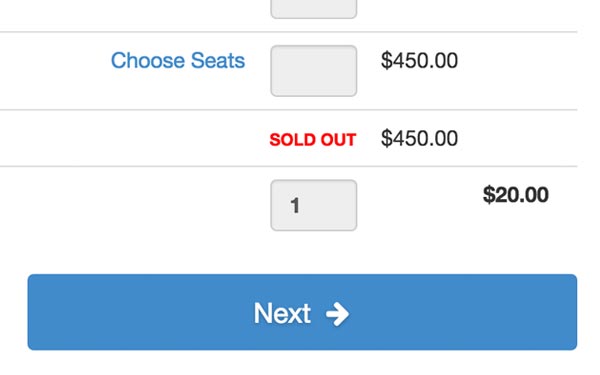Screen dimensions: 600x375
Task: Click the divider line above the Choose Seats row
Action: (x=289, y=32)
